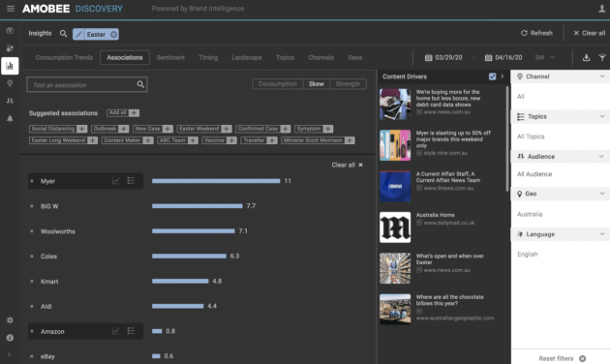This screenshot has height=364, width=610.
Task: Add the Vaccine suggested association
Action: pyautogui.click(x=231, y=140)
